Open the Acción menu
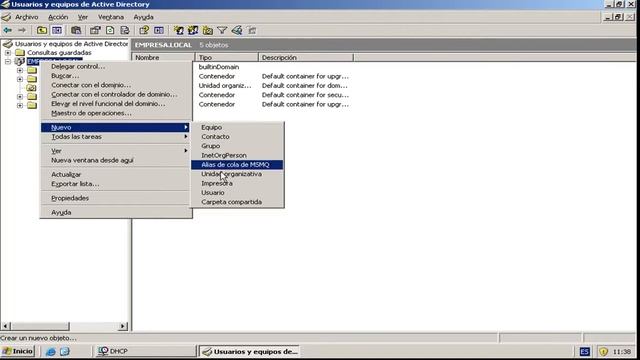Image resolution: width=640 pixels, height=360 pixels. tap(58, 17)
